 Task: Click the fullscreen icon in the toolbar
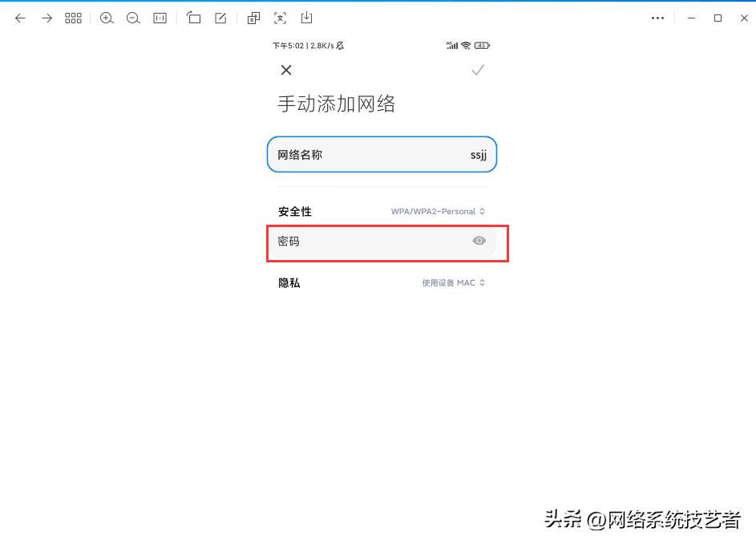coord(280,18)
